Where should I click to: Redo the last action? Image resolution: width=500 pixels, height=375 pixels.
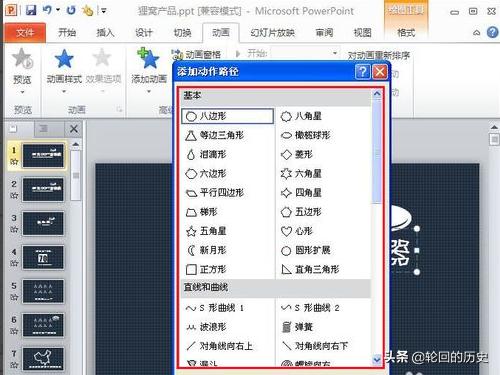point(71,10)
